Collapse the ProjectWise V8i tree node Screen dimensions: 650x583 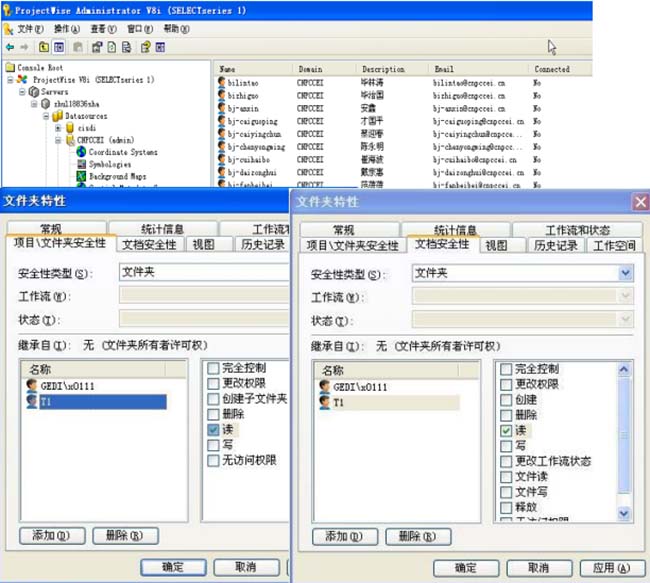(10, 80)
